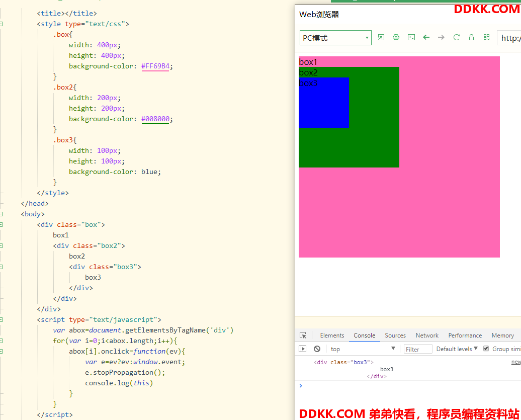Screen dimensions: 521x420
Task: Collapse the for loop fold marker
Action: click(x=2, y=341)
